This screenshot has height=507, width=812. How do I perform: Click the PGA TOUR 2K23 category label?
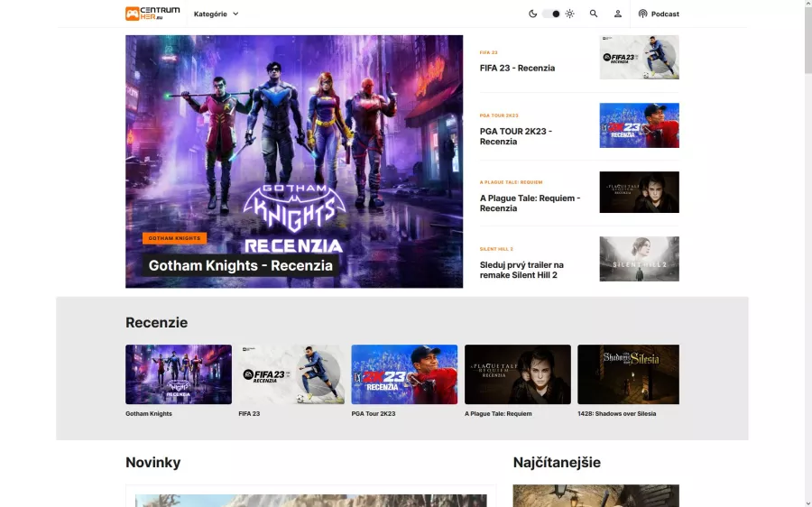point(499,115)
